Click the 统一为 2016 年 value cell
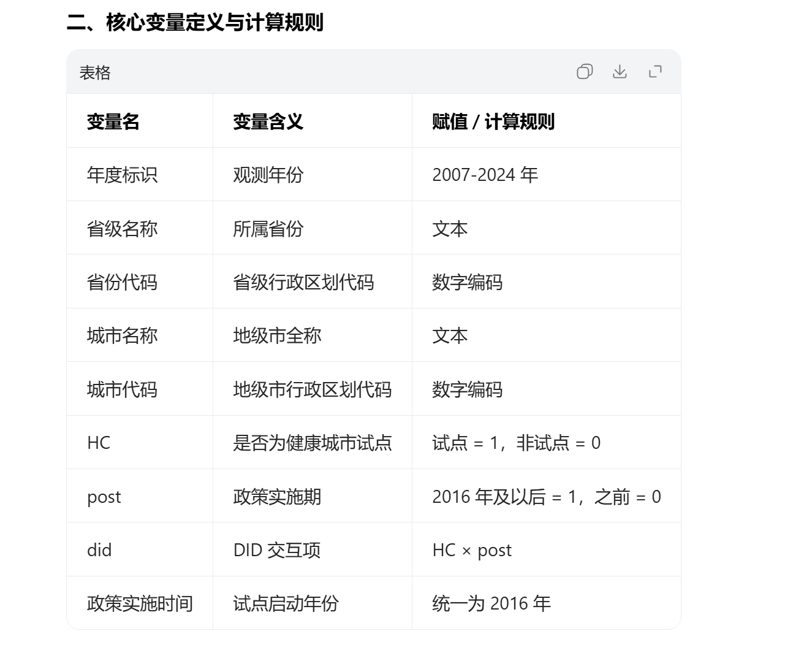 pyautogui.click(x=491, y=603)
